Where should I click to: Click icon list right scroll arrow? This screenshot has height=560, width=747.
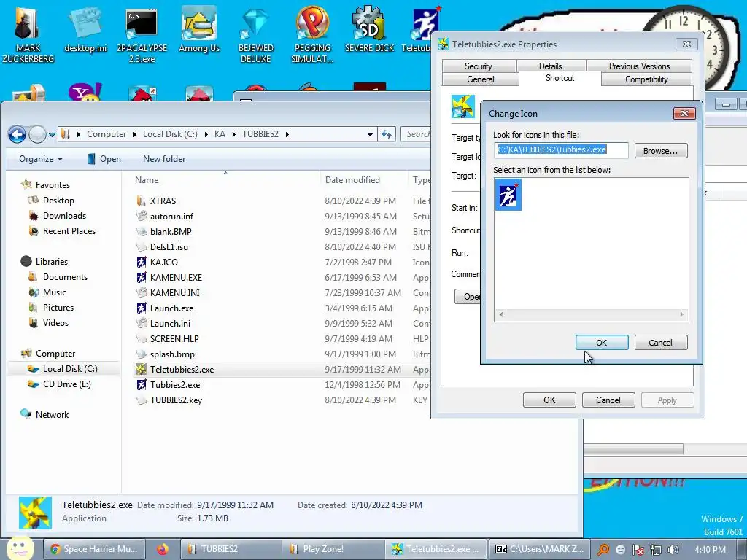click(682, 315)
